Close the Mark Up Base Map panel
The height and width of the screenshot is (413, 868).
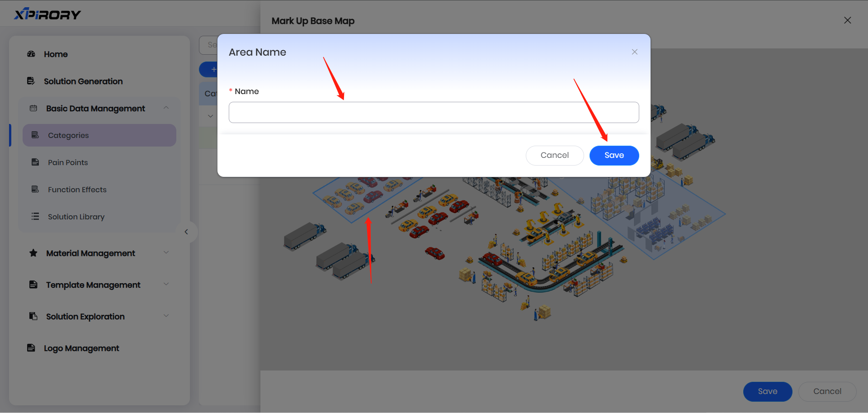click(847, 20)
